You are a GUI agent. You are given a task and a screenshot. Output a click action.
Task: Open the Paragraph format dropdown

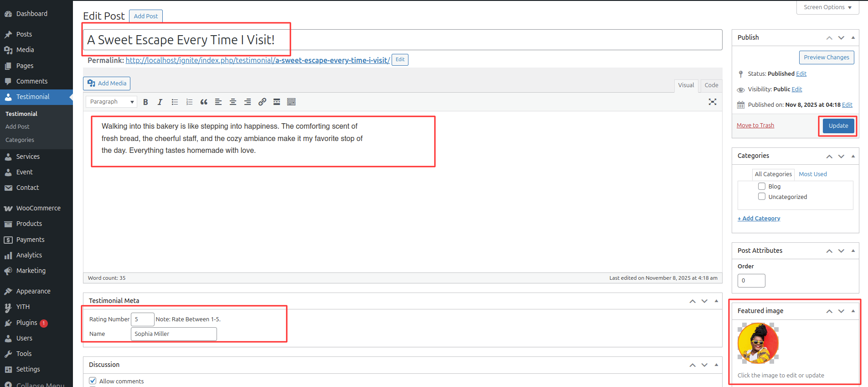(112, 102)
